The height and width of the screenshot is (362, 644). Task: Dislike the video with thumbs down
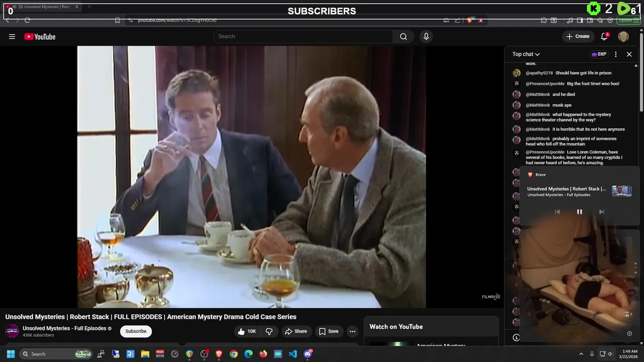point(269,331)
